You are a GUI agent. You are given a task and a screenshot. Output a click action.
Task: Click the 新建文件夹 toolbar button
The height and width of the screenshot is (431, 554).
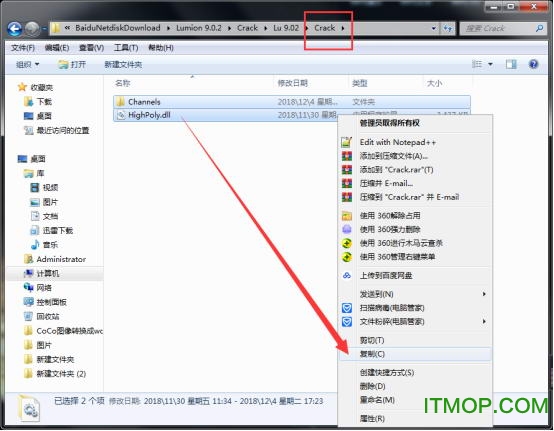[x=123, y=65]
